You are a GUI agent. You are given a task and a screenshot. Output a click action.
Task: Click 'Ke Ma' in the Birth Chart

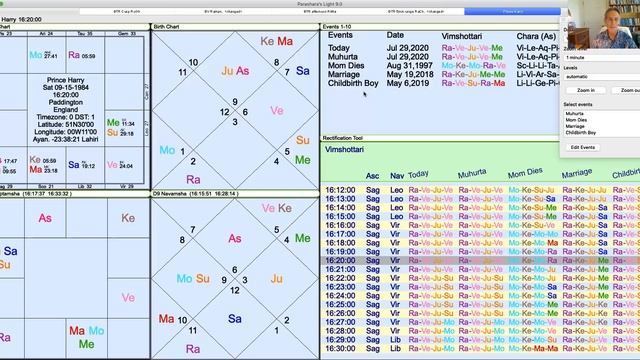coord(277,41)
